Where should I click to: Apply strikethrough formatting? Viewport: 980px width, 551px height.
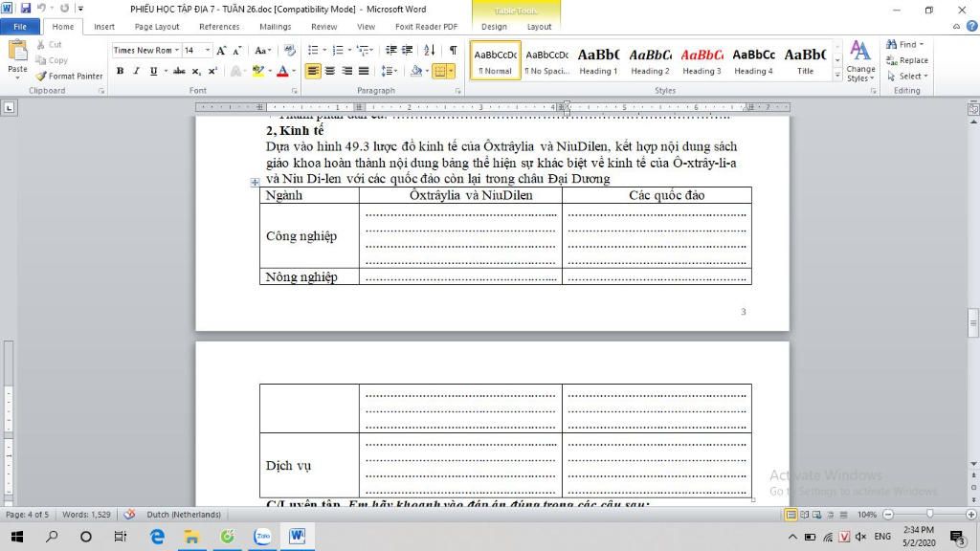click(x=179, y=71)
